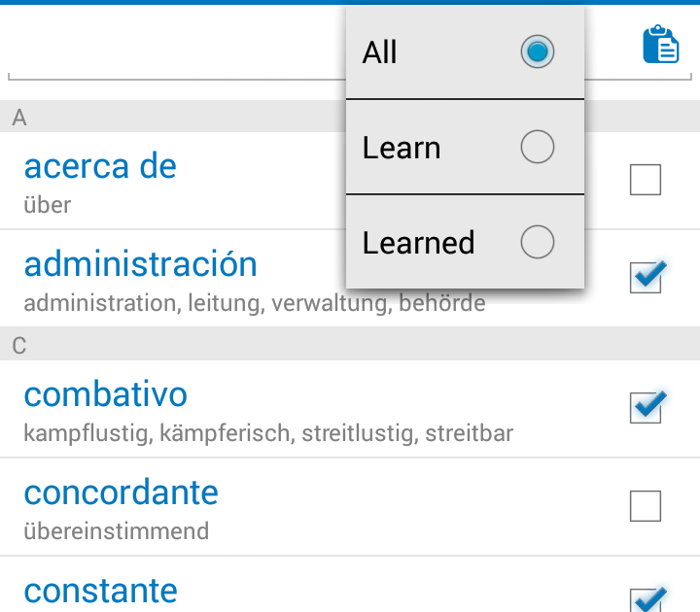Select the Learn radio button
Image resolution: width=700 pixels, height=612 pixels.
(538, 148)
